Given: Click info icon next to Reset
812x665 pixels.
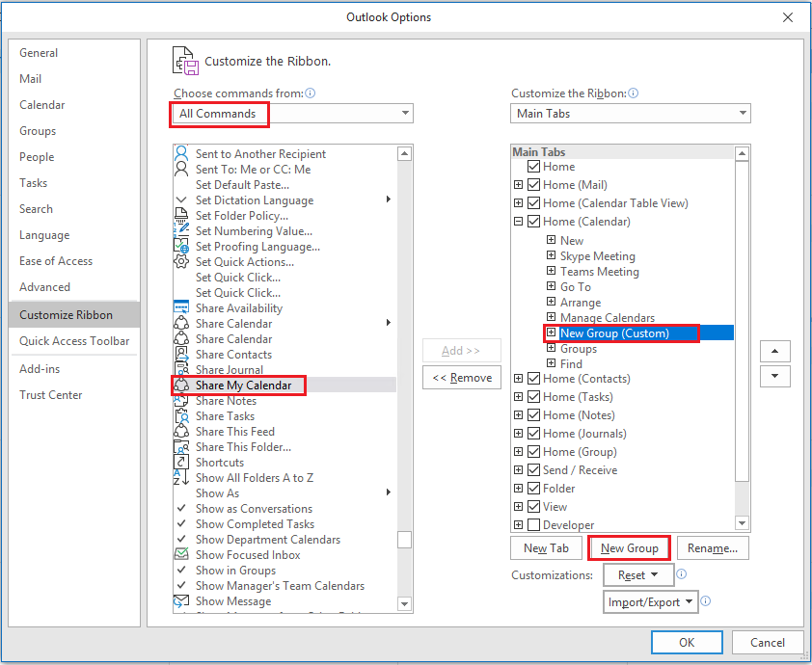Looking at the screenshot, I should [682, 573].
